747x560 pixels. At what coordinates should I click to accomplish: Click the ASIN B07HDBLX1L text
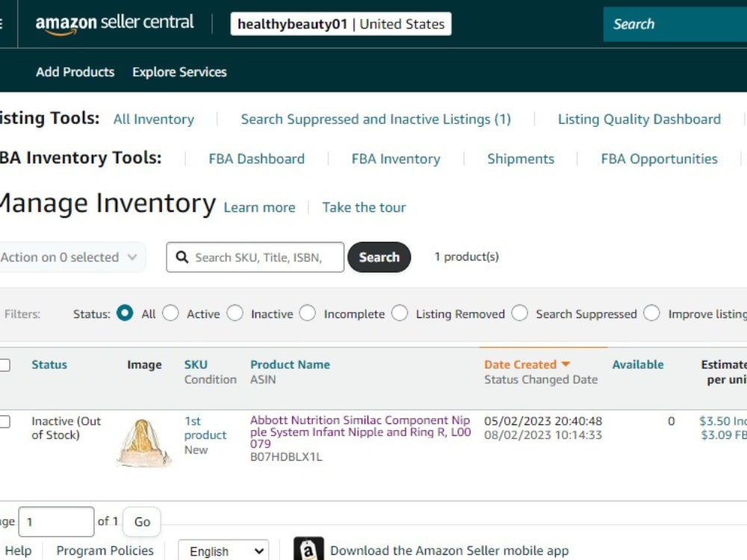tap(286, 457)
